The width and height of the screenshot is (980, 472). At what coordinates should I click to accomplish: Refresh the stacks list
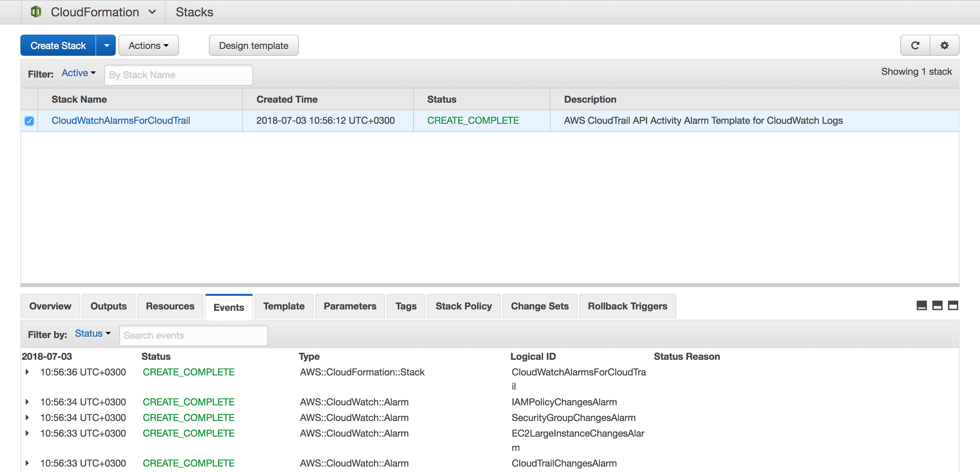tap(915, 46)
